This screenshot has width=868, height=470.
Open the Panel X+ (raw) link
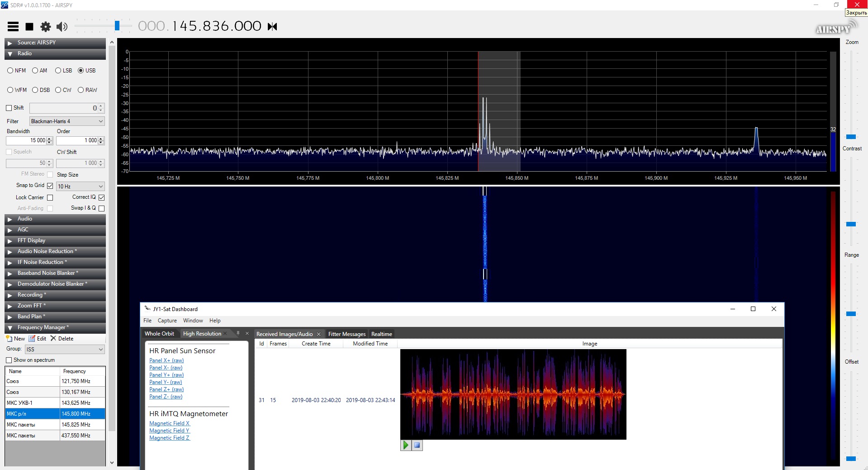[x=166, y=360]
